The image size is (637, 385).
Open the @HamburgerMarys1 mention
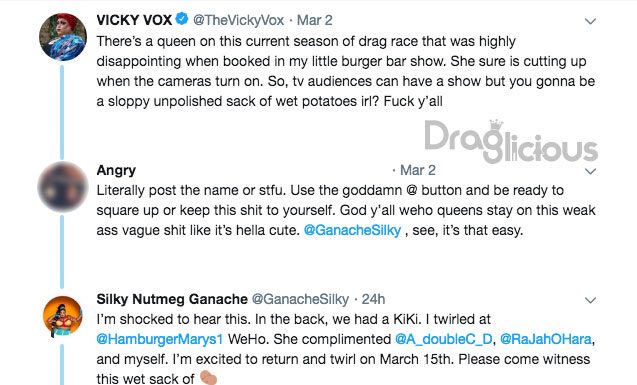[x=160, y=339]
